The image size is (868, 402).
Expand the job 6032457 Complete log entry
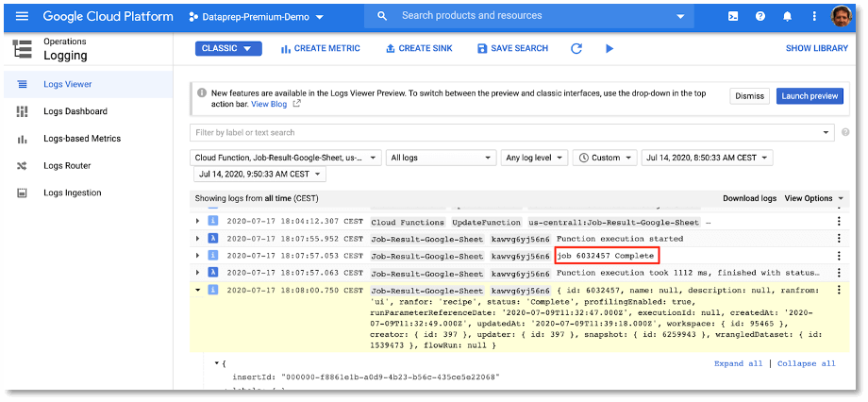click(x=197, y=256)
